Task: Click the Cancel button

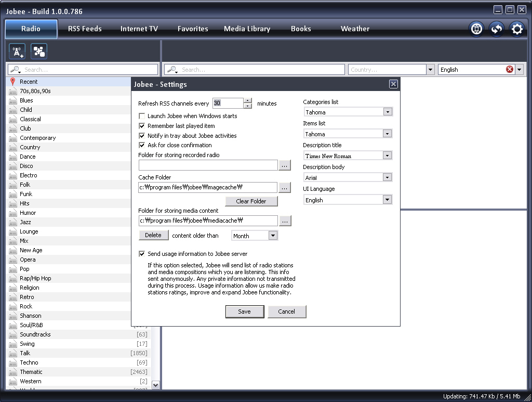Action: click(x=287, y=312)
